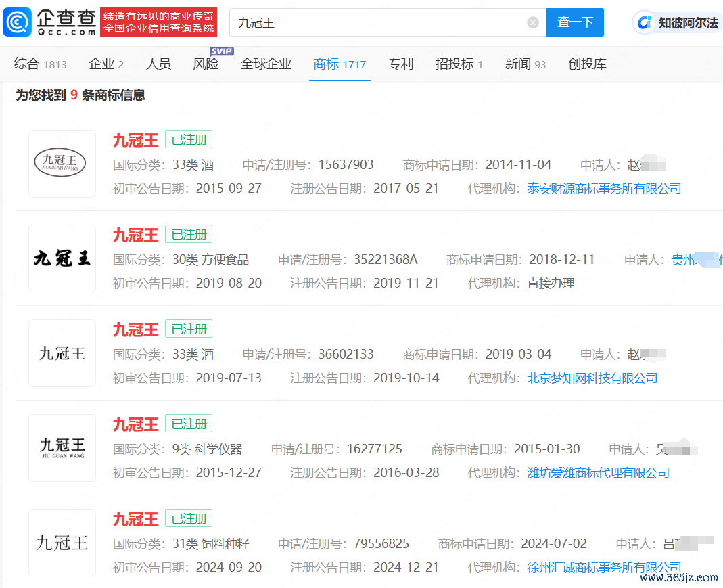Go to the 全球企业 tab
This screenshot has height=588, width=723.
tap(266, 64)
